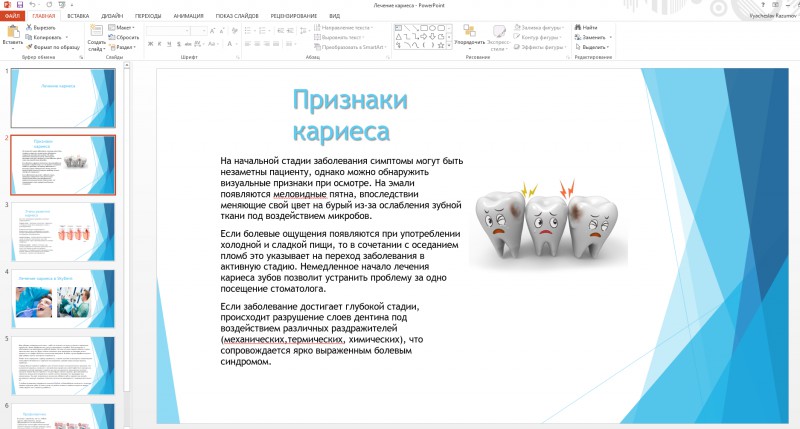
Task: Click decrease list indent icon
Action: (x=280, y=31)
